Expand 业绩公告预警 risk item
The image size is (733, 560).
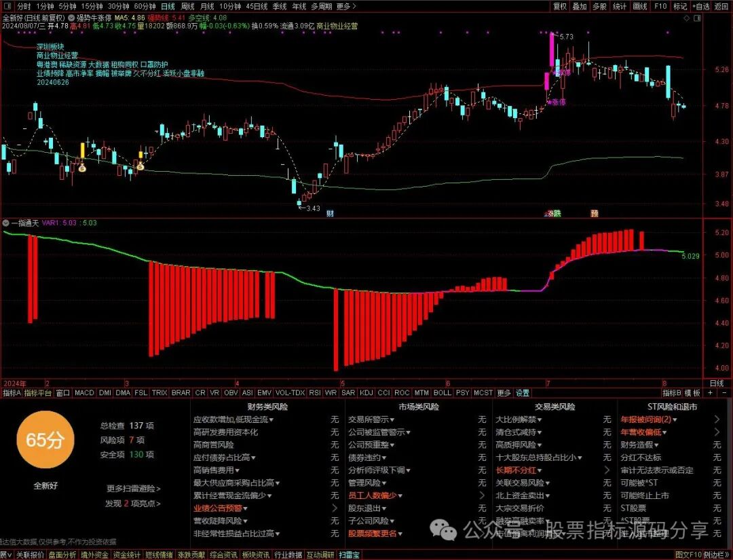pos(221,508)
